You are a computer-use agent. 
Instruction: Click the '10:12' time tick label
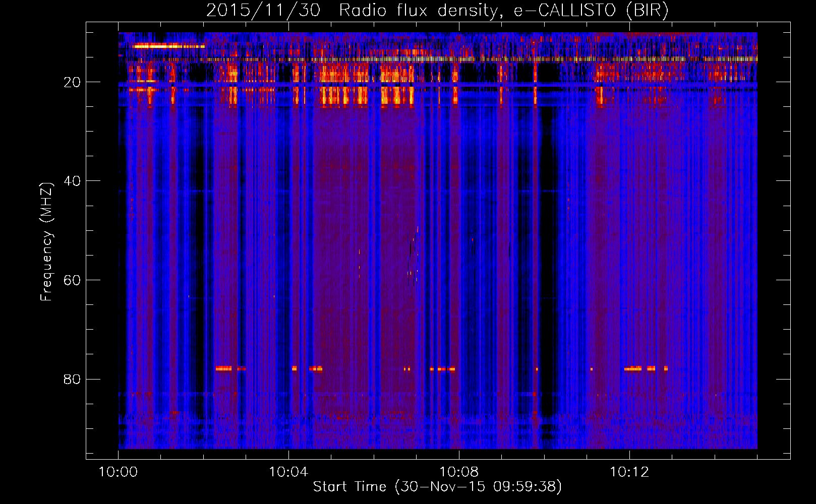click(629, 472)
